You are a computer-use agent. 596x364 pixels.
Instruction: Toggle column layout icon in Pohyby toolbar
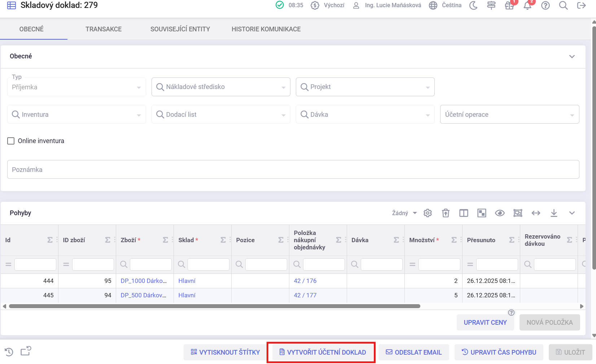point(464,213)
